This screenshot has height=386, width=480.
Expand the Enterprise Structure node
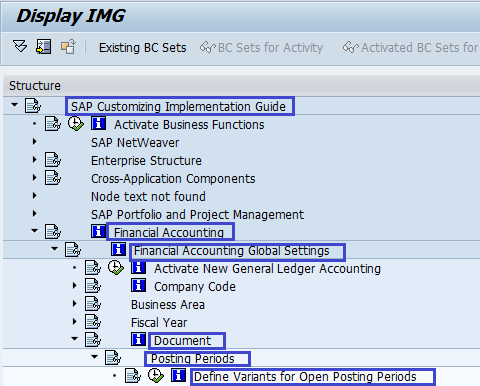tap(35, 160)
